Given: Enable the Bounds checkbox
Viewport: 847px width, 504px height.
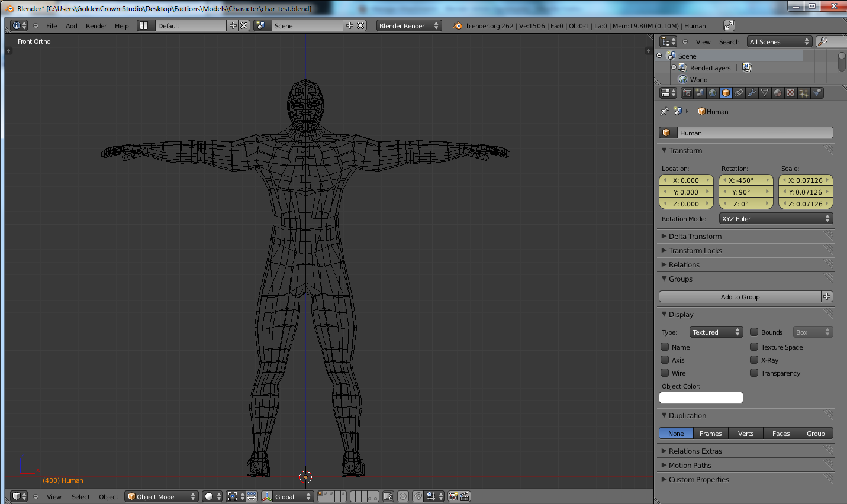Looking at the screenshot, I should click(x=754, y=332).
